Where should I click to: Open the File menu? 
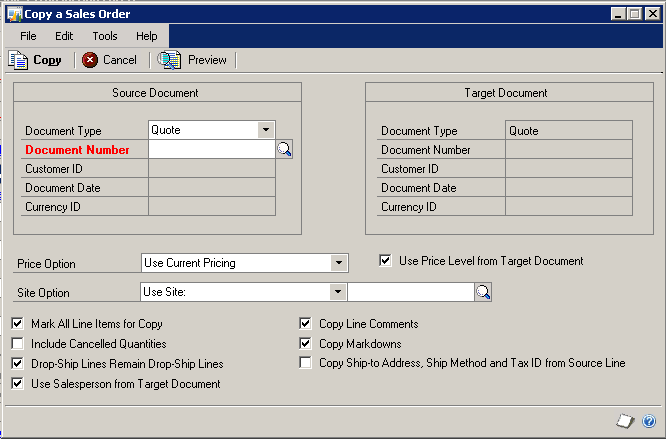tap(28, 36)
